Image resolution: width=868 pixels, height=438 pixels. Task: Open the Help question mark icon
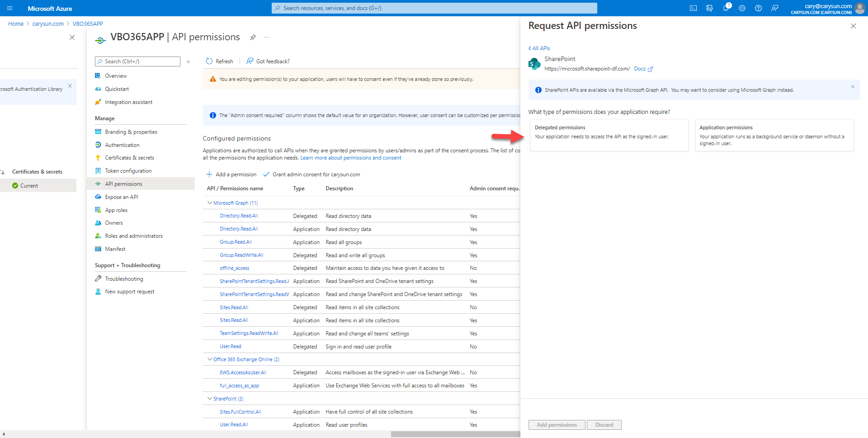click(x=758, y=8)
